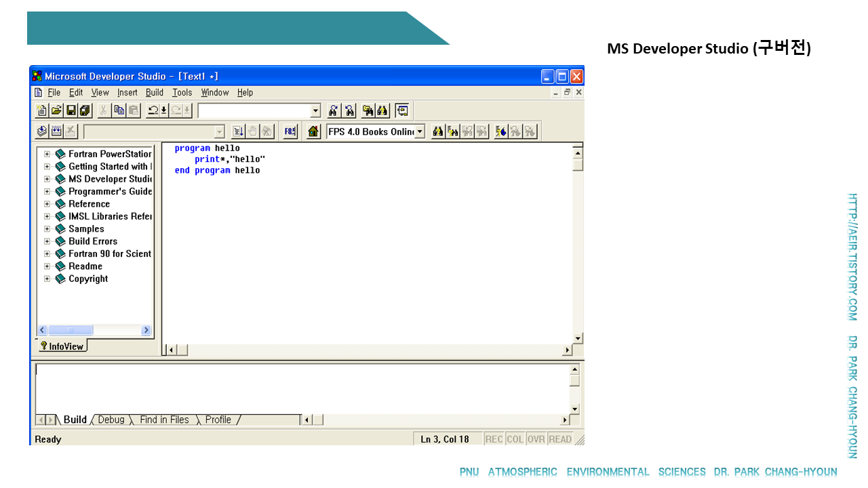Expand the Programmer's Guide node
This screenshot has height=488, width=868.
coord(47,191)
